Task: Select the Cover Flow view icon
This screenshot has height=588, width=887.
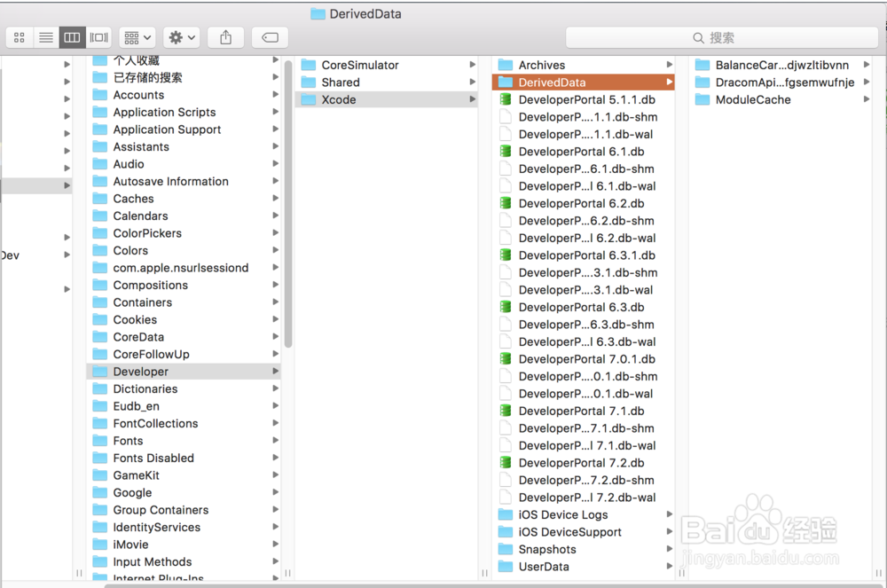Action: [98, 37]
